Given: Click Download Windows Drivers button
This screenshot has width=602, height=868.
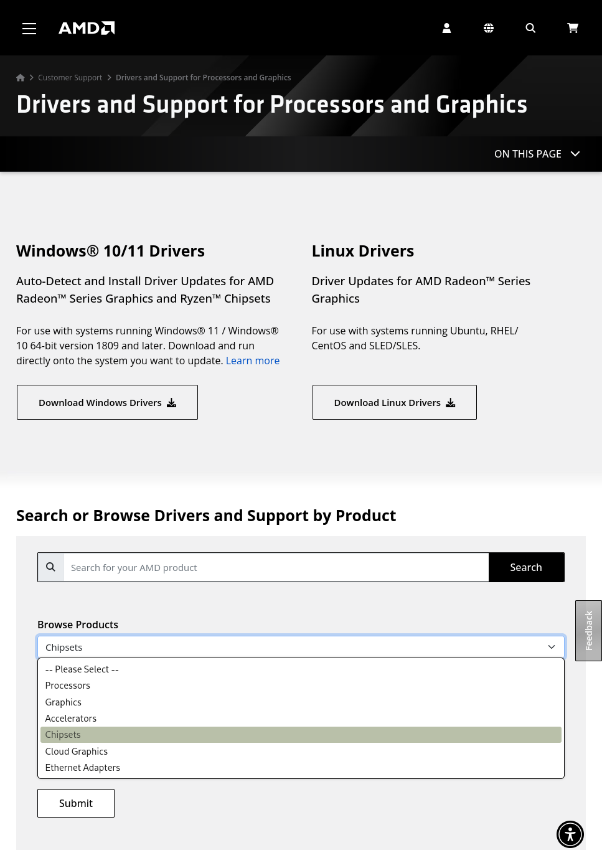Looking at the screenshot, I should tap(107, 402).
